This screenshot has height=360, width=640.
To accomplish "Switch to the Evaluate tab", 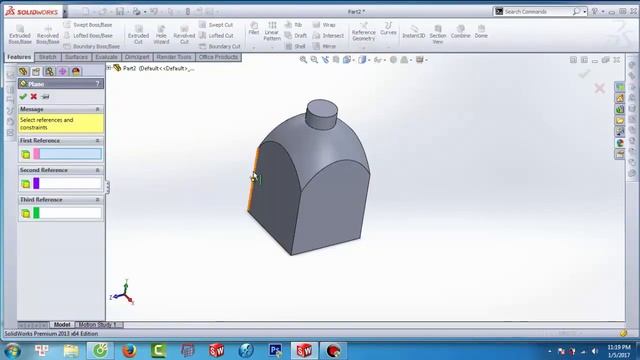I will pyautogui.click(x=107, y=57).
